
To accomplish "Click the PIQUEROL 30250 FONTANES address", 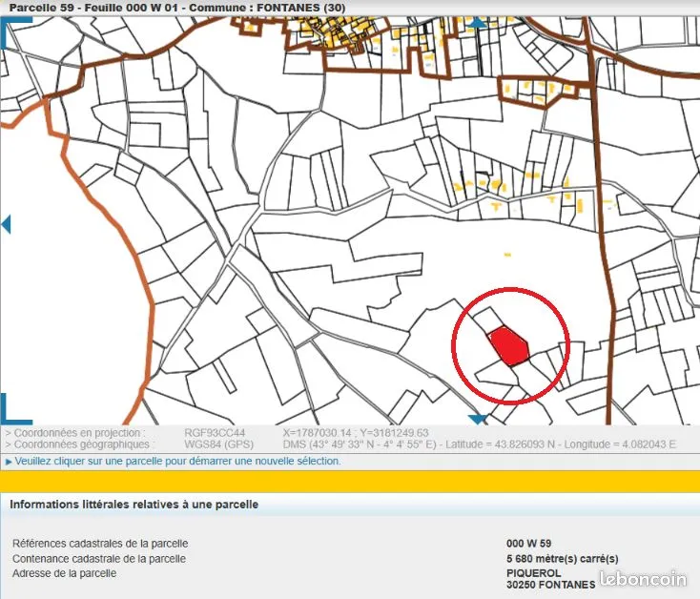I will (551, 578).
